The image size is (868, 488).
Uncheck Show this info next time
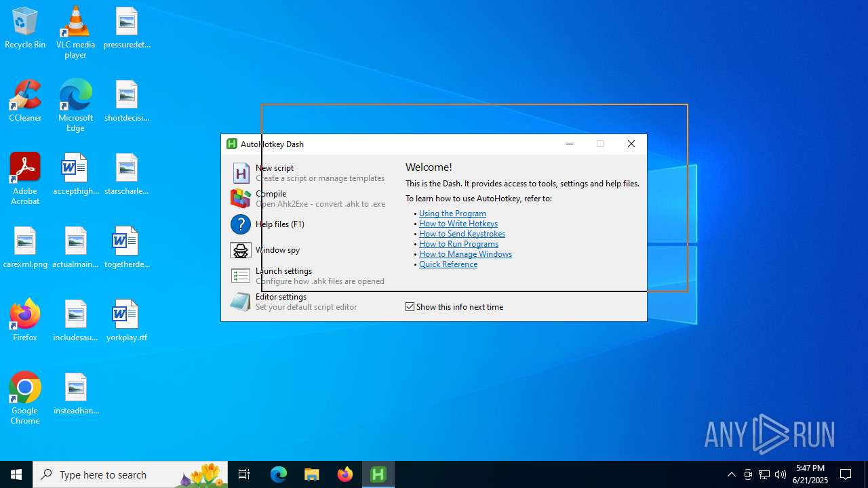point(410,307)
